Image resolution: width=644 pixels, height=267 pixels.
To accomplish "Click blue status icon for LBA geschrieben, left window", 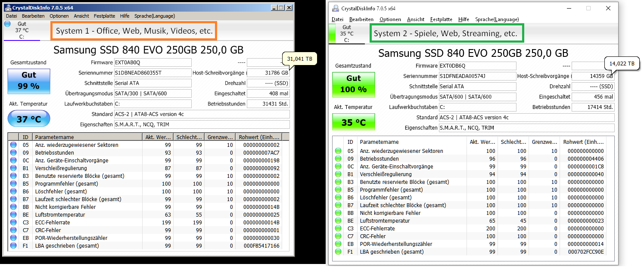I will (13, 246).
